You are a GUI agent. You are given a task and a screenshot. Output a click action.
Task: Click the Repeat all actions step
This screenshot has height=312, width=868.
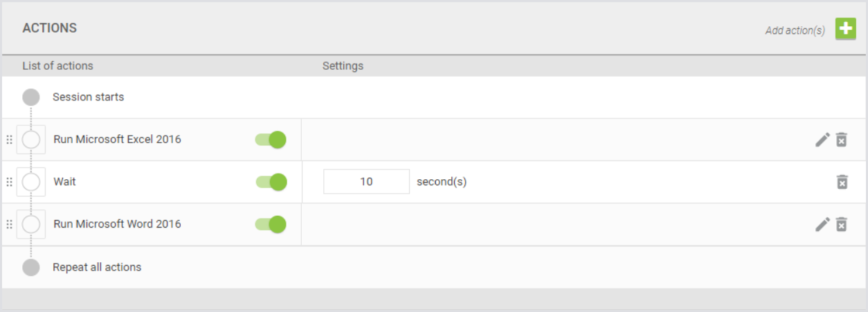click(x=96, y=267)
